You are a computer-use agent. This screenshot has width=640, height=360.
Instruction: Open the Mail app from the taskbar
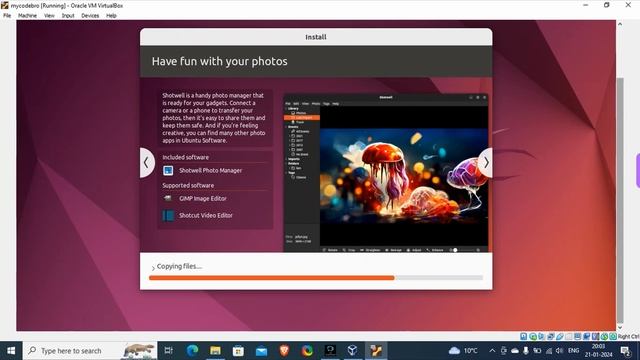coord(261,351)
